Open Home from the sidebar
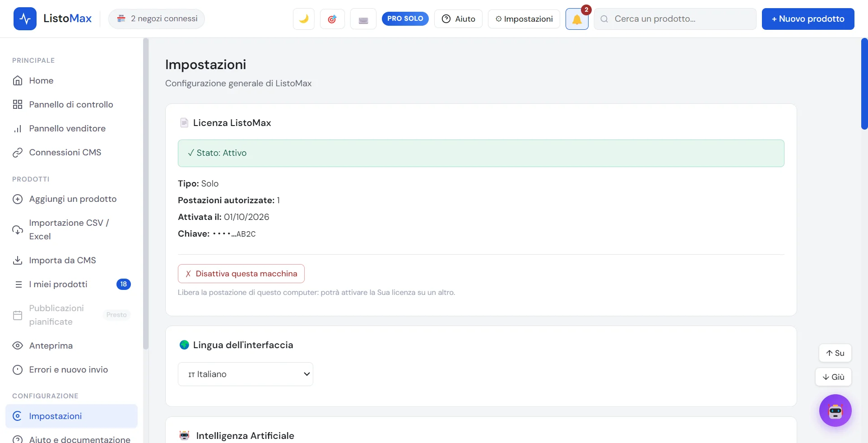This screenshot has width=868, height=443. 71,80
